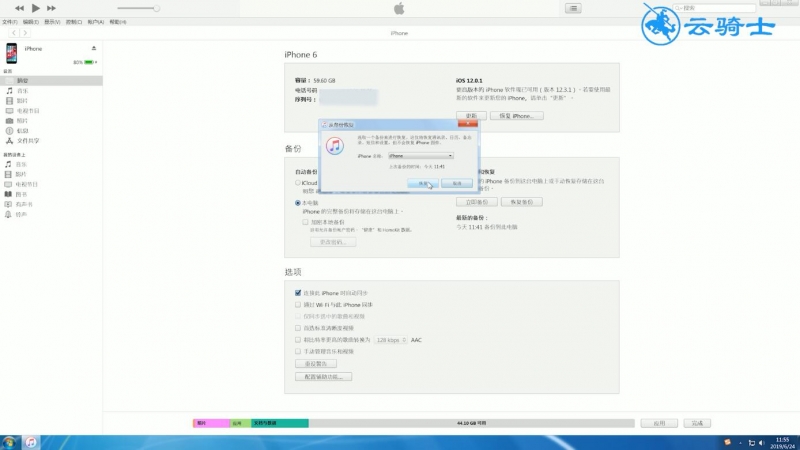Click the iPhone device thumbnail in the sidebar

[x=11, y=53]
